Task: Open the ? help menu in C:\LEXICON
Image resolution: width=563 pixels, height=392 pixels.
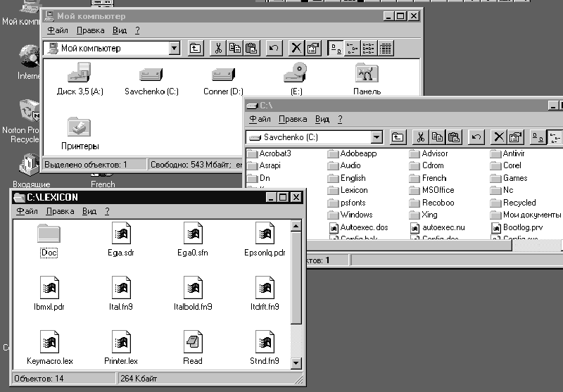Action: tap(107, 211)
